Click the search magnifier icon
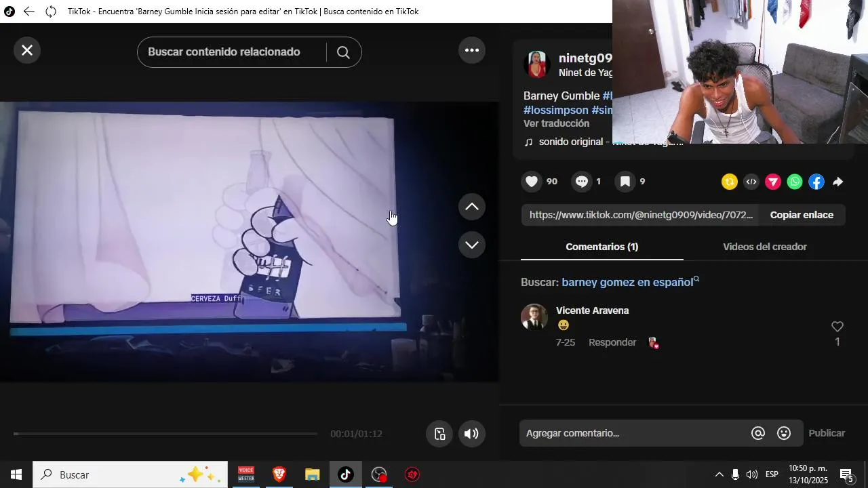This screenshot has height=488, width=868. 343,52
